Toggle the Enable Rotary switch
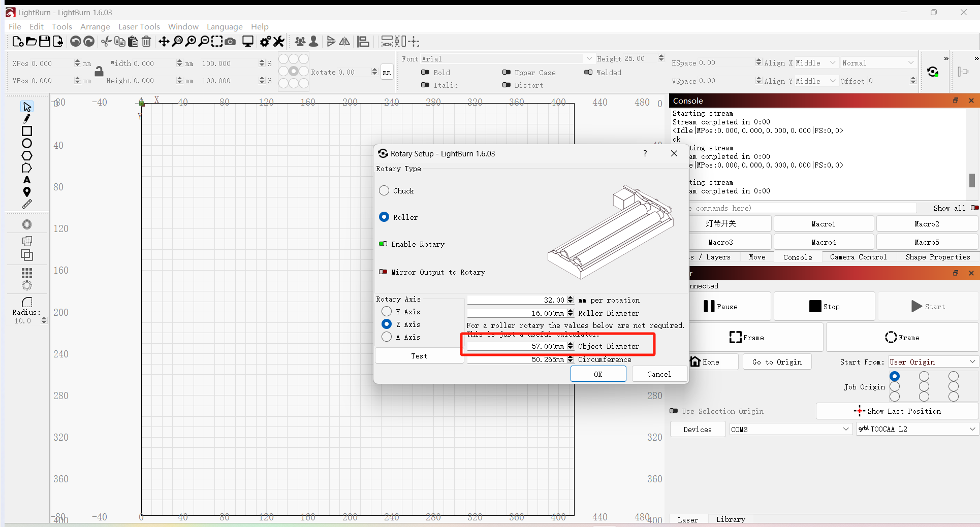The image size is (980, 527). coord(383,244)
